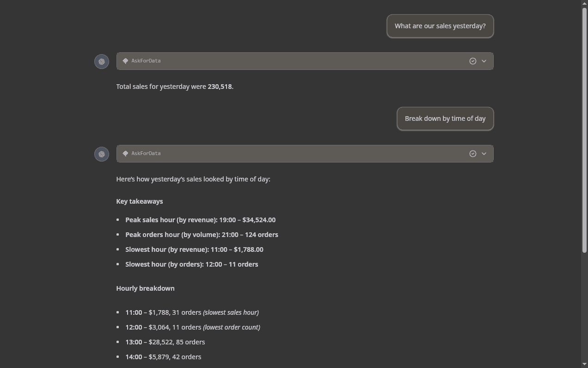The image size is (588, 368).
Task: Click the right-side scrollbar track
Action: [584, 185]
